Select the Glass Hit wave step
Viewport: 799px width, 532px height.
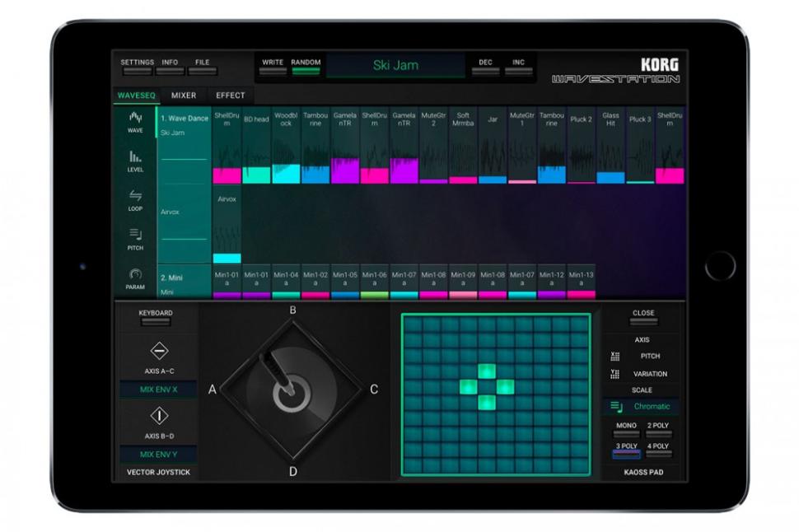click(x=610, y=145)
